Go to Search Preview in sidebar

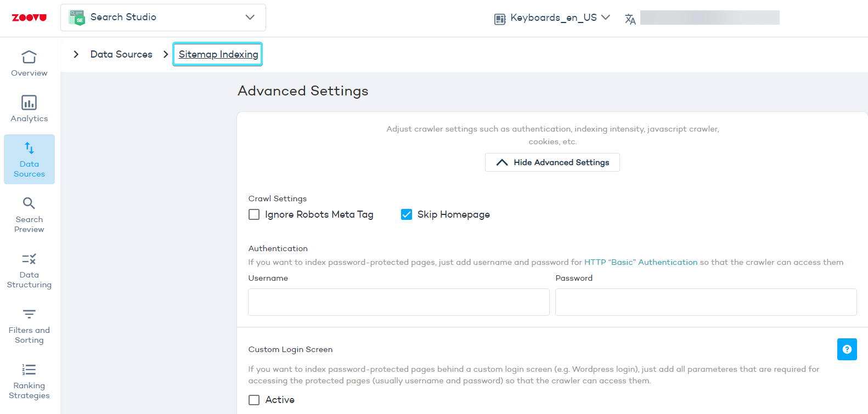[x=29, y=214]
